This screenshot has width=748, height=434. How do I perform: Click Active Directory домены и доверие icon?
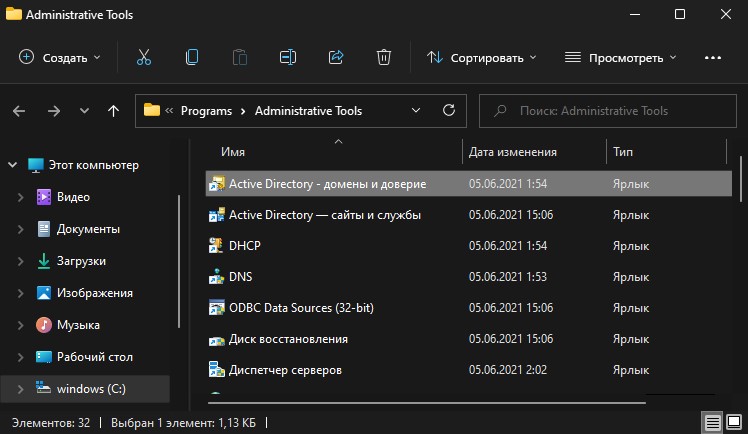[216, 184]
